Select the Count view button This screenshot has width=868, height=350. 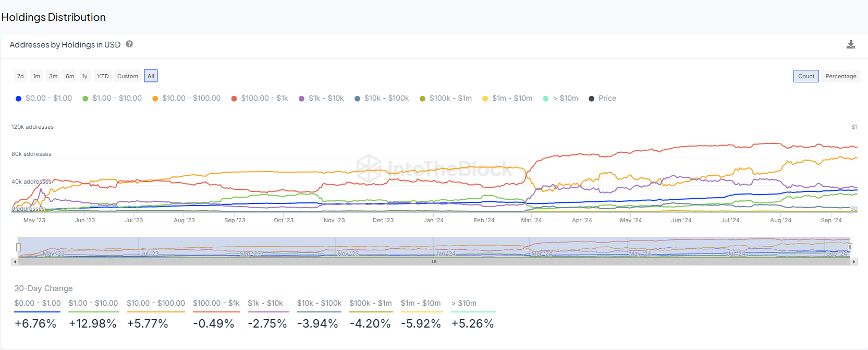[806, 76]
